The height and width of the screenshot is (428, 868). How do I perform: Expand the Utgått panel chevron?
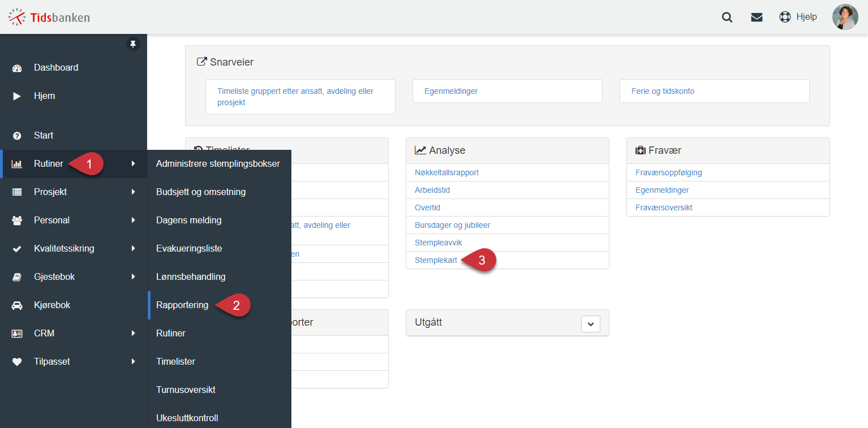click(591, 324)
